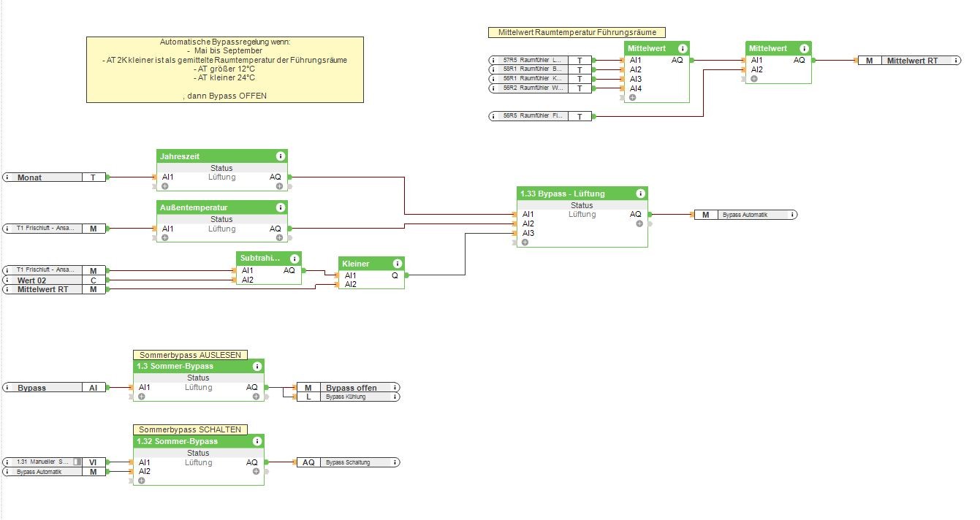Click the Wert 02 constant input
The height and width of the screenshot is (520, 980).
(x=54, y=280)
